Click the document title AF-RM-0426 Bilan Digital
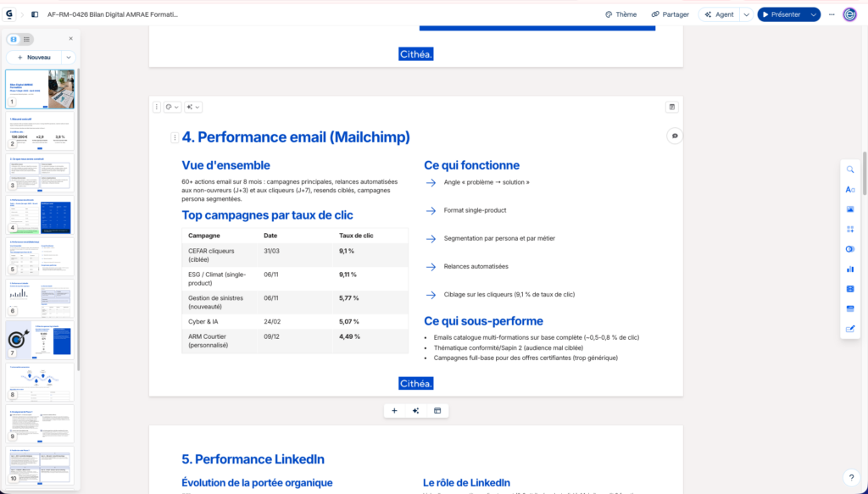868x494 pixels. (x=113, y=14)
